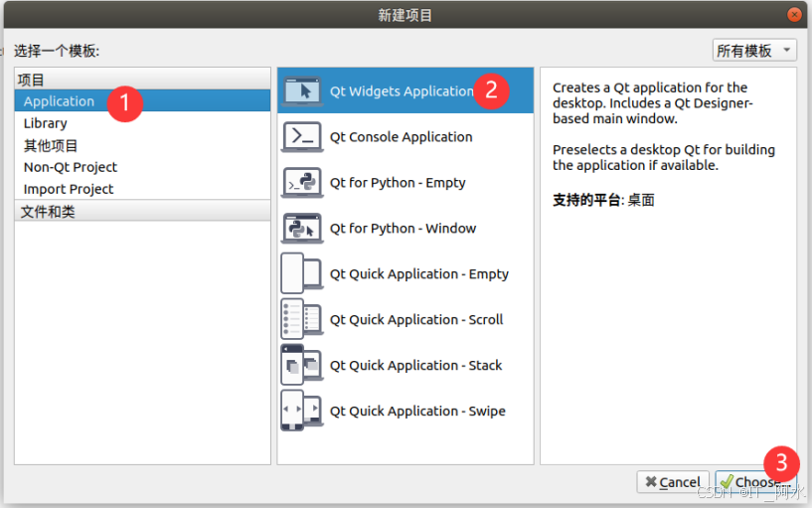
Task: Pick Qt for Python - Window text
Action: click(403, 229)
